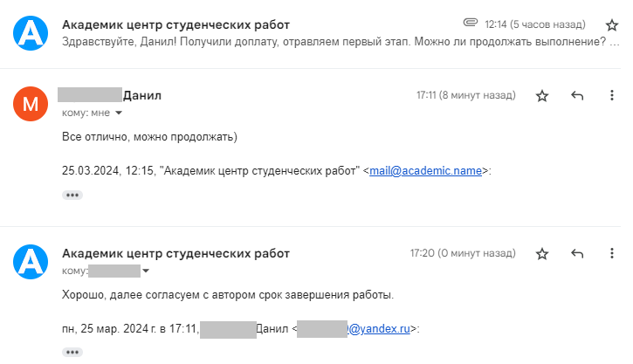The image size is (633, 364).
Task: Open the mail@academic.name email link
Action: (x=425, y=171)
